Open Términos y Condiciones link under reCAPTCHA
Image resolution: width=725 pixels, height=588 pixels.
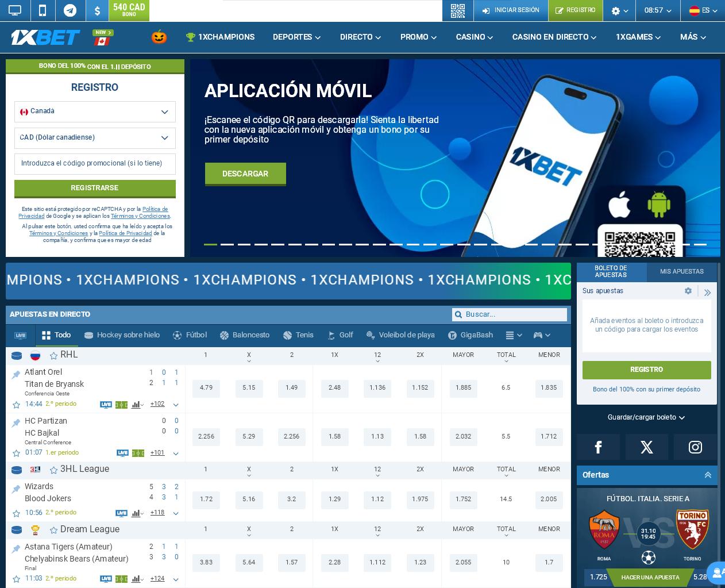coord(140,216)
